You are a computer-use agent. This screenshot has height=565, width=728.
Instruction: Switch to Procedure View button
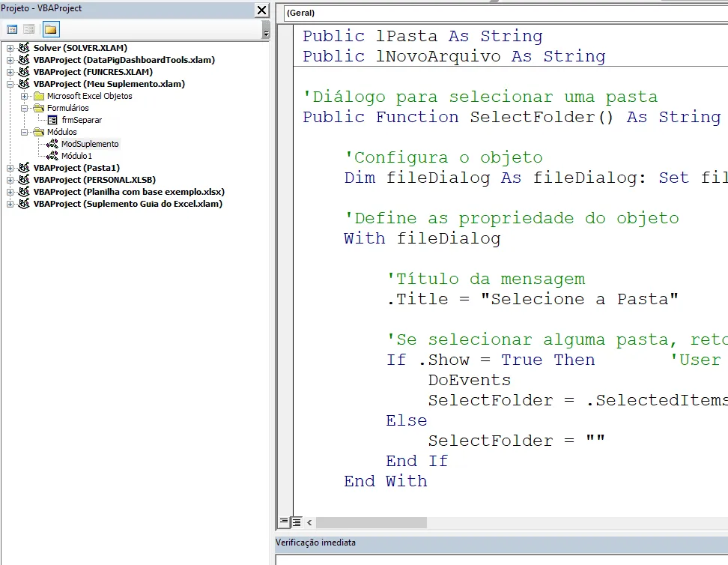click(x=284, y=522)
